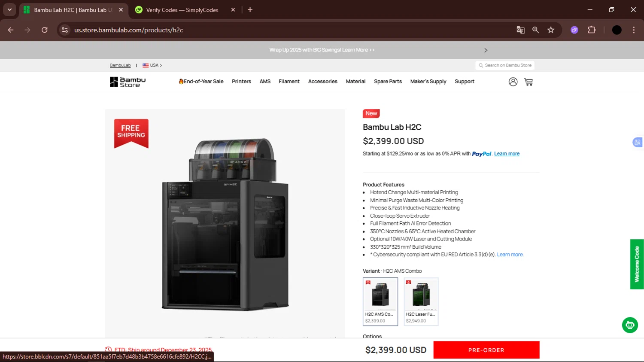Reload the current page

tap(45, 30)
